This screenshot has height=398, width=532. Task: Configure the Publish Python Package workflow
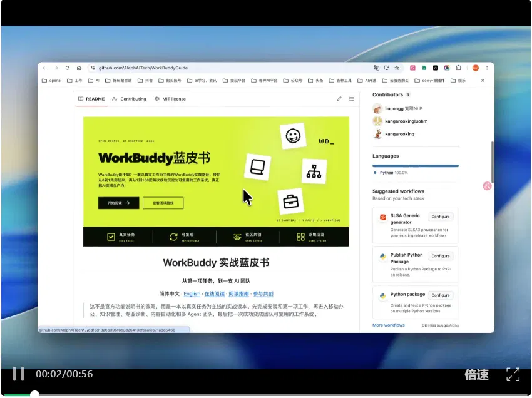pos(441,256)
